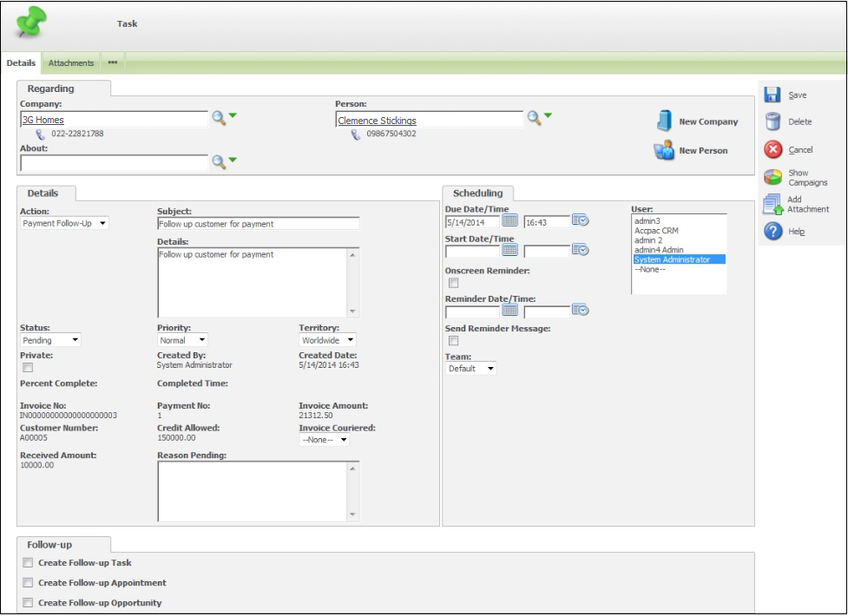The image size is (848, 616).
Task: Open Show Campaigns pie chart icon
Action: click(772, 178)
